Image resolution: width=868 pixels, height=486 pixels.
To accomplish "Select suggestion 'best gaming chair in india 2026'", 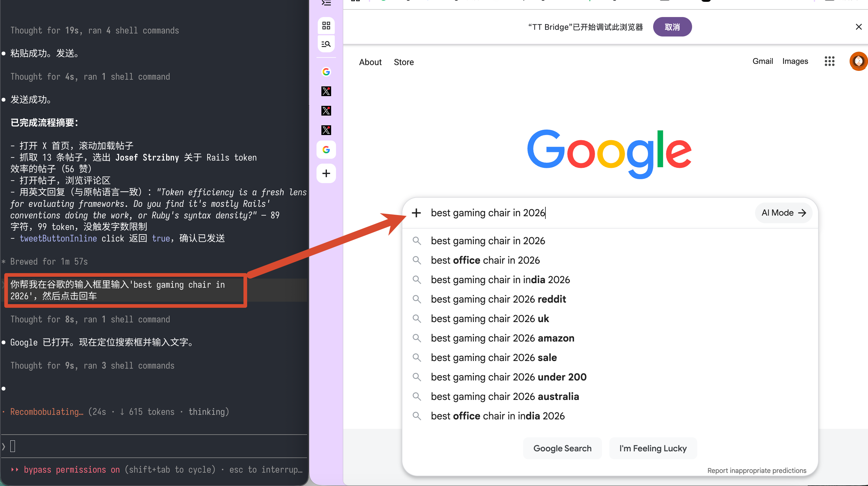I will click(x=610, y=280).
